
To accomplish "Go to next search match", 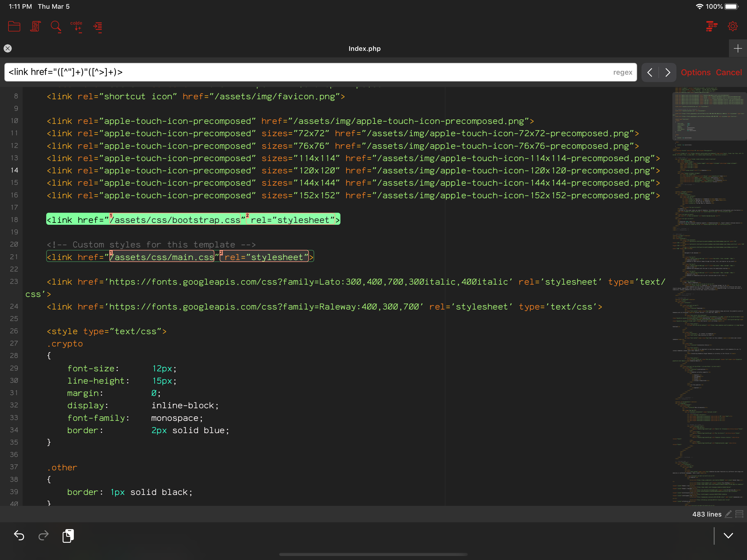I will [x=667, y=72].
